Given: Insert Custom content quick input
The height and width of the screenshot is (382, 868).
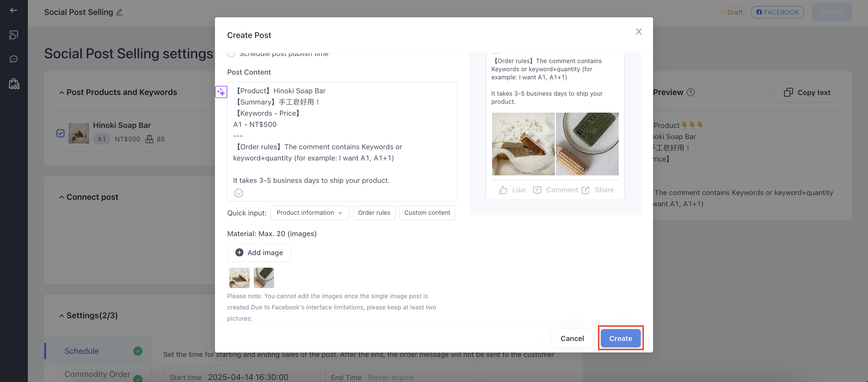Looking at the screenshot, I should (427, 213).
